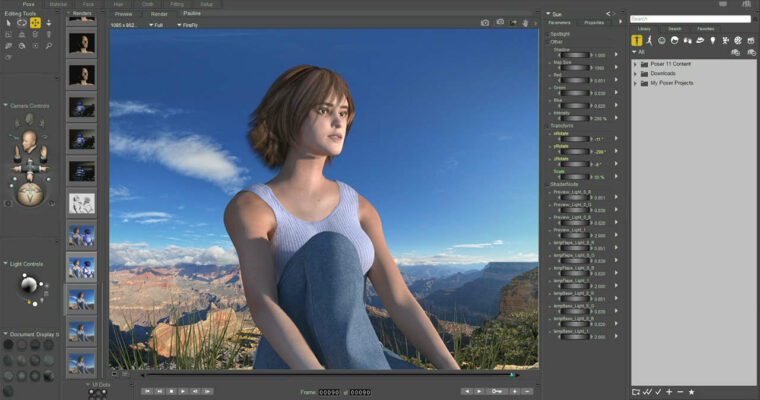Collapse the Camera Controls panel

[5, 105]
